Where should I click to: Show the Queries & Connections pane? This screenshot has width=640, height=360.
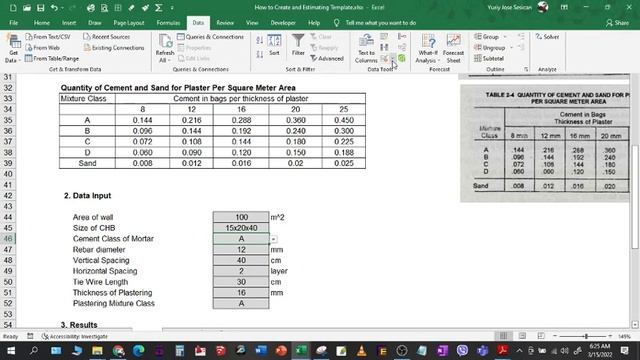click(x=211, y=37)
